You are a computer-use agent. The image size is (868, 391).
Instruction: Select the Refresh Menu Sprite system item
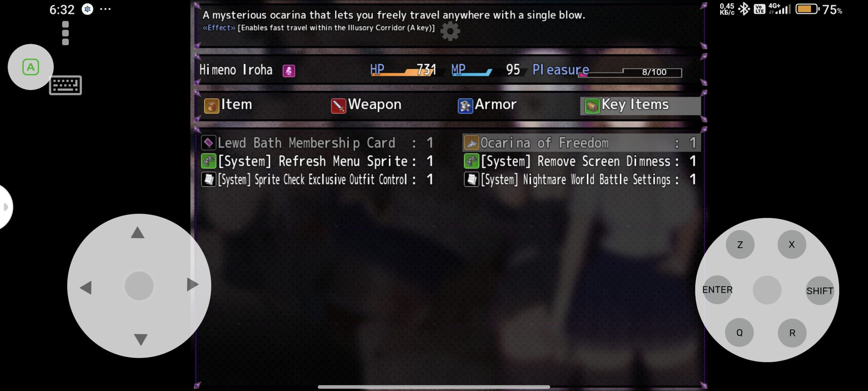tap(317, 161)
